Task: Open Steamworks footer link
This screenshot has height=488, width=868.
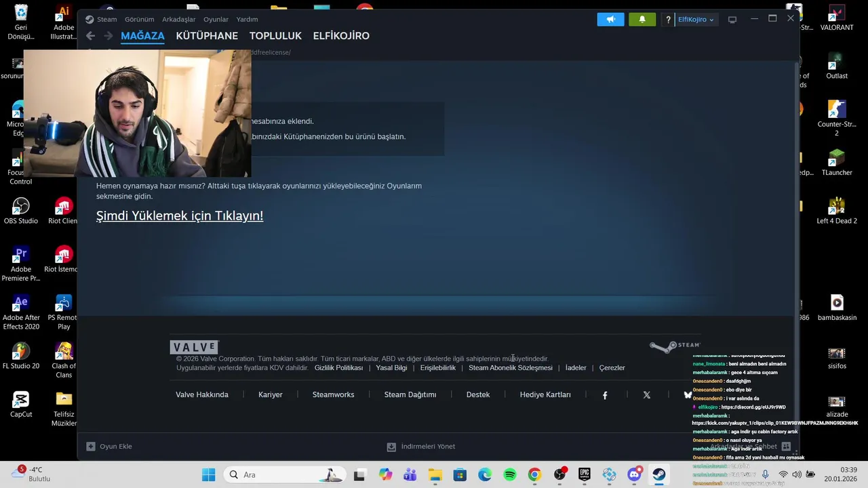Action: pyautogui.click(x=333, y=394)
